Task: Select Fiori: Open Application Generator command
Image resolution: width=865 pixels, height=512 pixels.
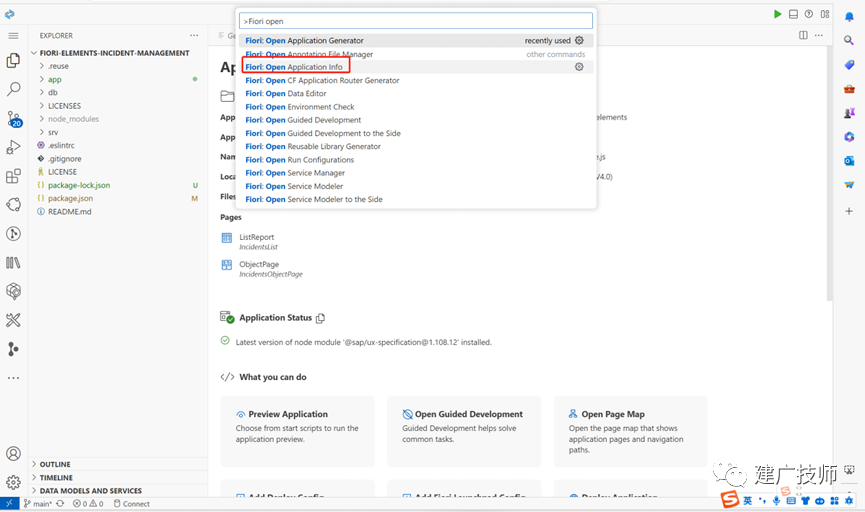Action: coord(416,40)
